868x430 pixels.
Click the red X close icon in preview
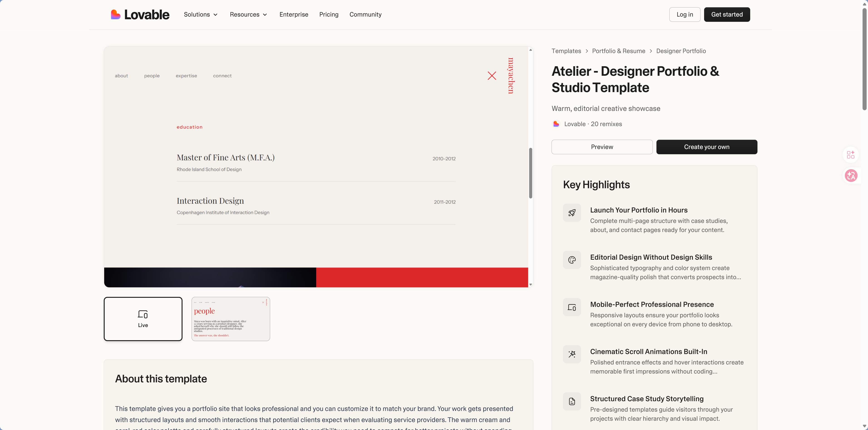492,76
